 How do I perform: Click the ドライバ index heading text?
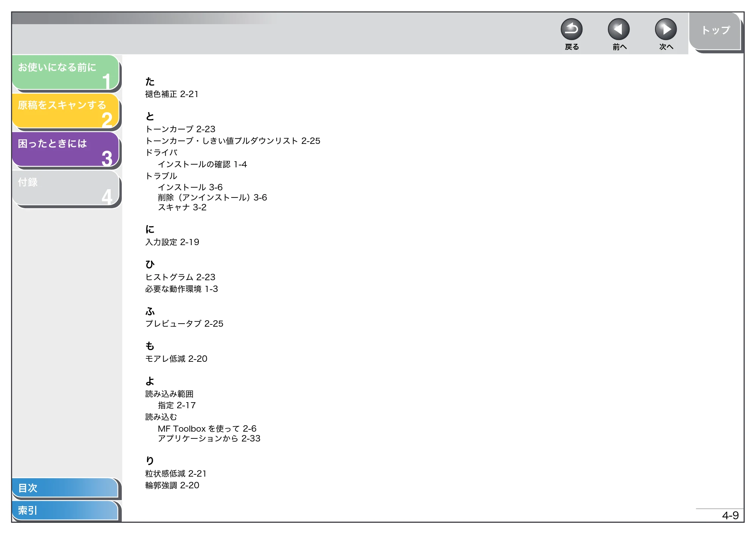[161, 153]
